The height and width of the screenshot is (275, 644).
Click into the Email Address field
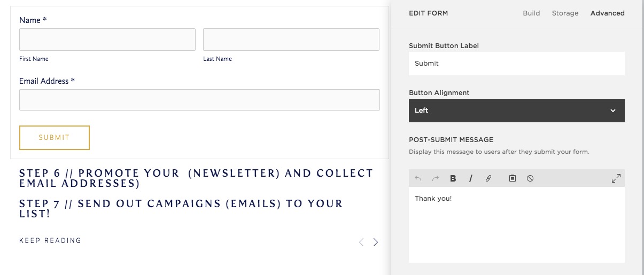(x=199, y=100)
